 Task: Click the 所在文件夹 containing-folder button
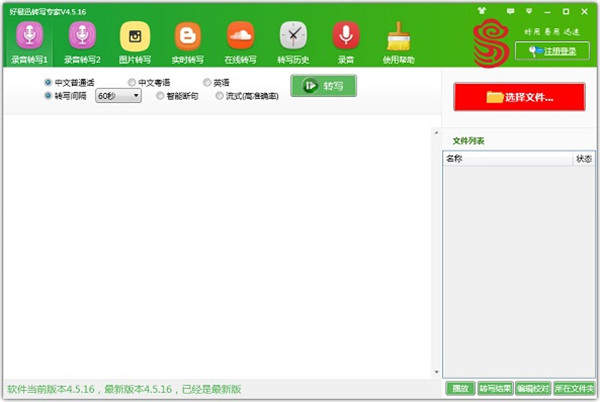pyautogui.click(x=574, y=389)
